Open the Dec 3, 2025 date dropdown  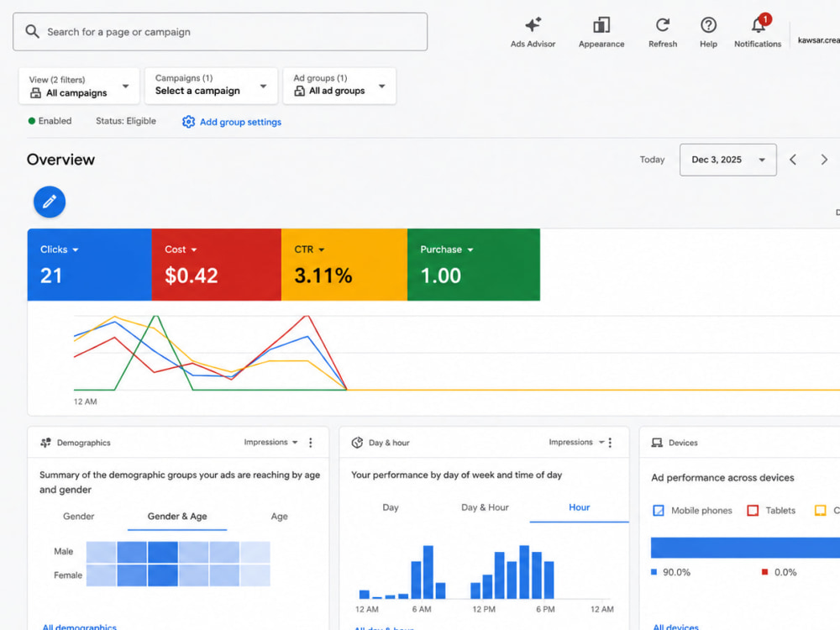point(728,160)
